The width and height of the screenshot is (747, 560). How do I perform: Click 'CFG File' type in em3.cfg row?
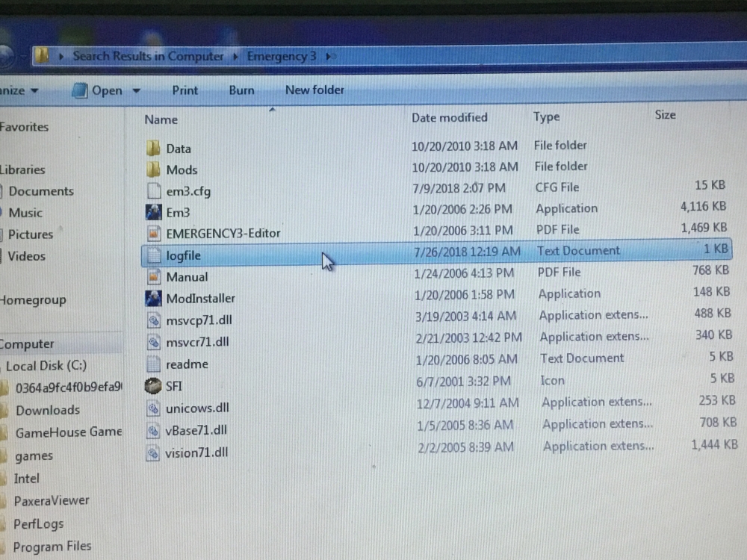[x=557, y=187]
